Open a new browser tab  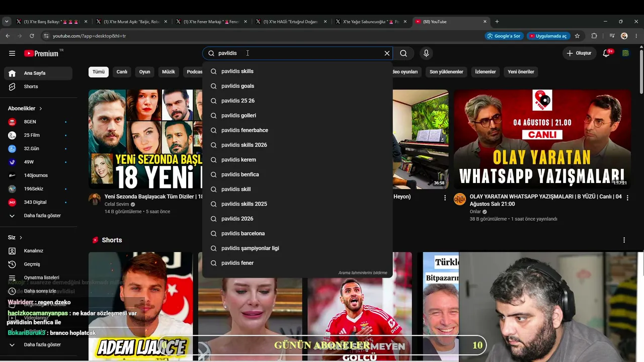point(497,22)
